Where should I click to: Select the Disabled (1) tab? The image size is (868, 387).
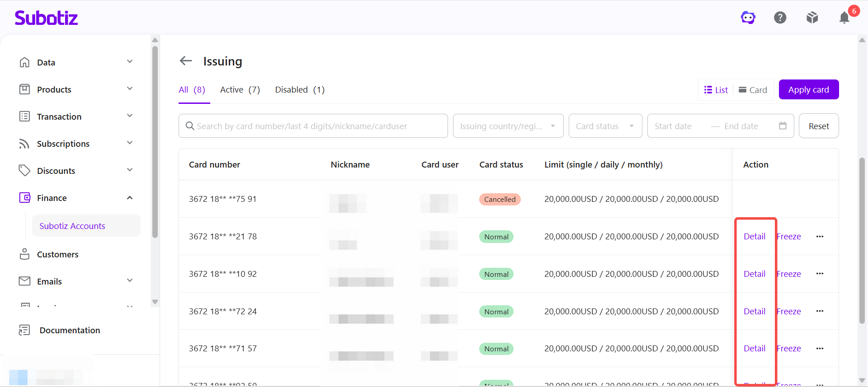click(x=300, y=89)
